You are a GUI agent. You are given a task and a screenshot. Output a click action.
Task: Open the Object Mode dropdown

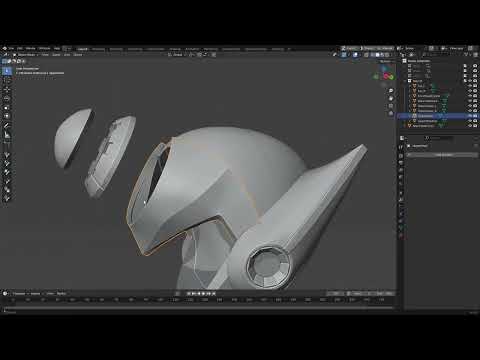(26, 55)
